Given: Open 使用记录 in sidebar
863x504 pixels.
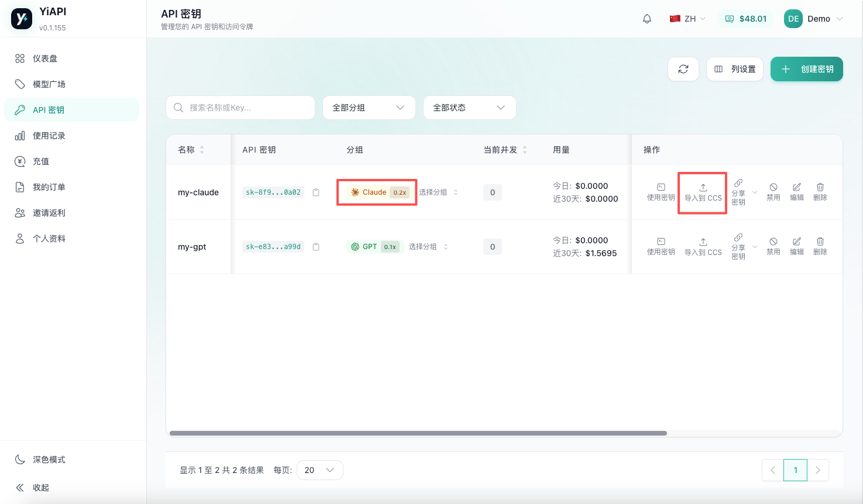Looking at the screenshot, I should pos(71,136).
